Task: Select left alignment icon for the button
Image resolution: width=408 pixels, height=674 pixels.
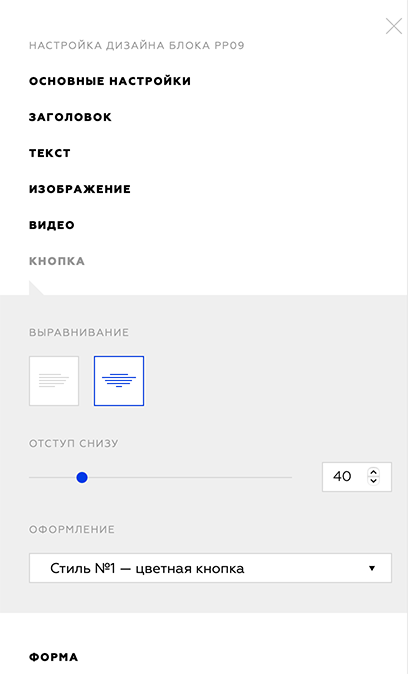Action: [54, 381]
